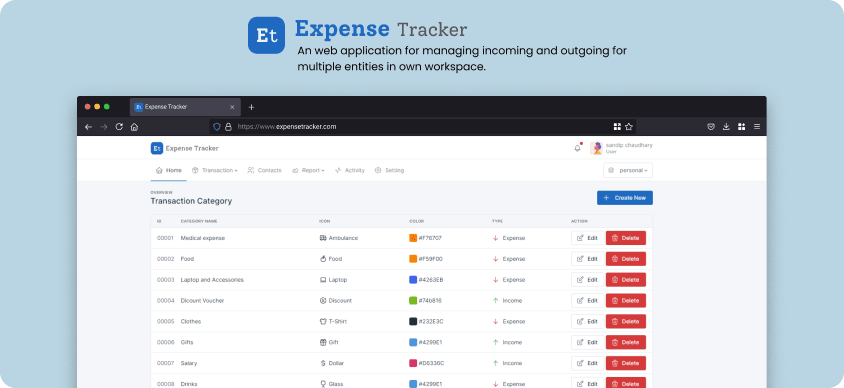844x388 pixels.
Task: Edit the Salary category
Action: point(587,363)
